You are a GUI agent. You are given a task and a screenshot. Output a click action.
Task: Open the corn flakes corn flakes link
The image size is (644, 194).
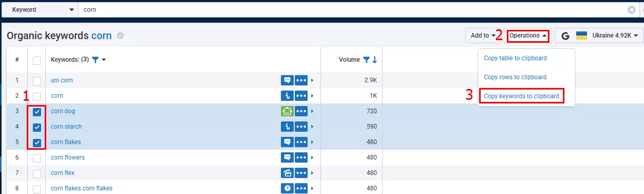point(82,188)
